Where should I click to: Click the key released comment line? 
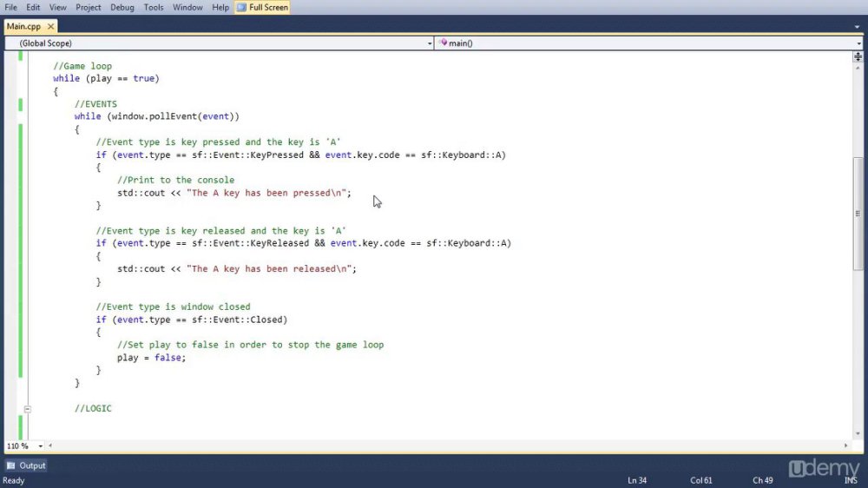pos(220,231)
